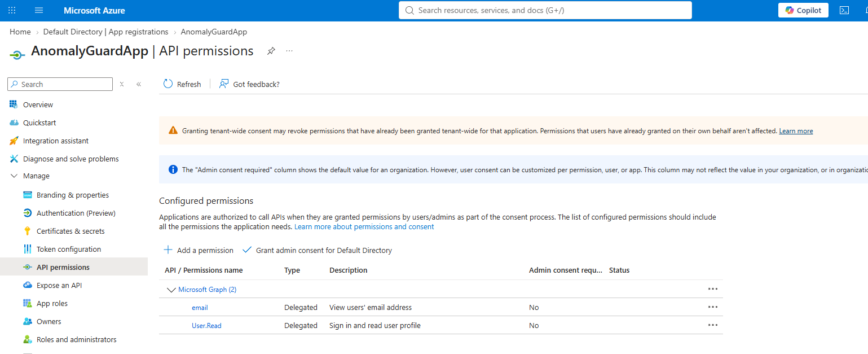Screen dimensions: 868x354
Task: Click the Description column header
Action: coord(349,270)
